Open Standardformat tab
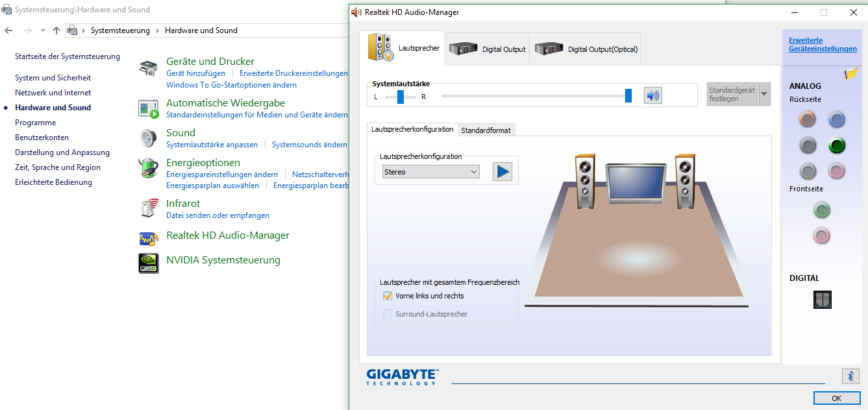Image resolution: width=868 pixels, height=410 pixels. [486, 130]
